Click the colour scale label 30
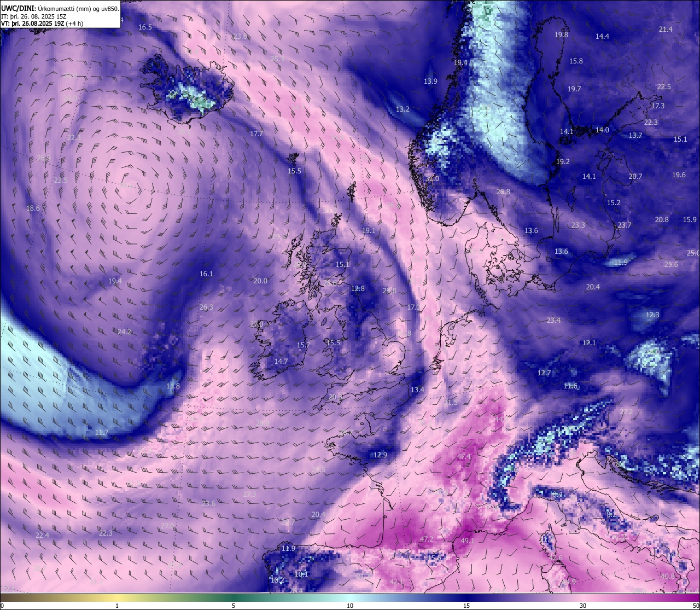 coord(583,606)
